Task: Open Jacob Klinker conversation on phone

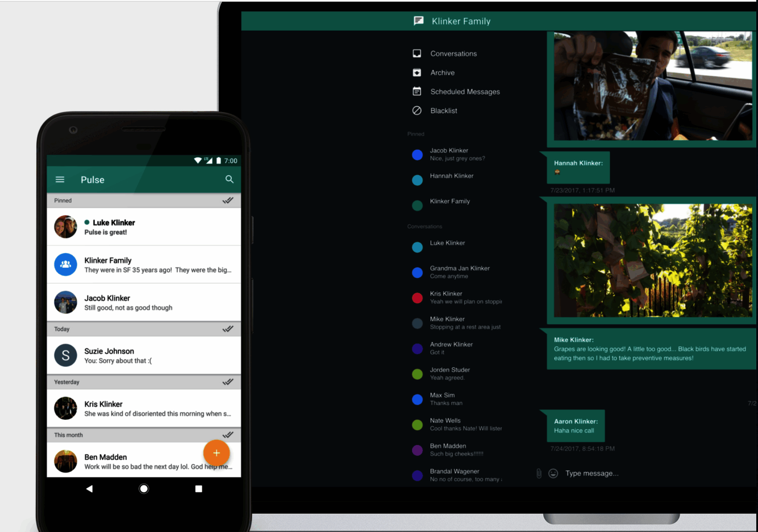Action: click(144, 303)
